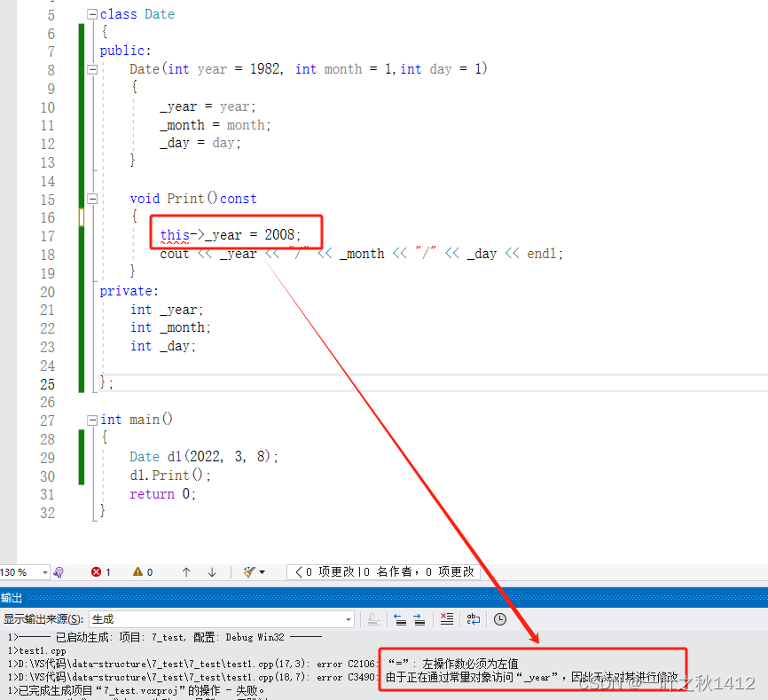The height and width of the screenshot is (700, 768).
Task: Go to next issue with down arrow
Action: point(212,572)
